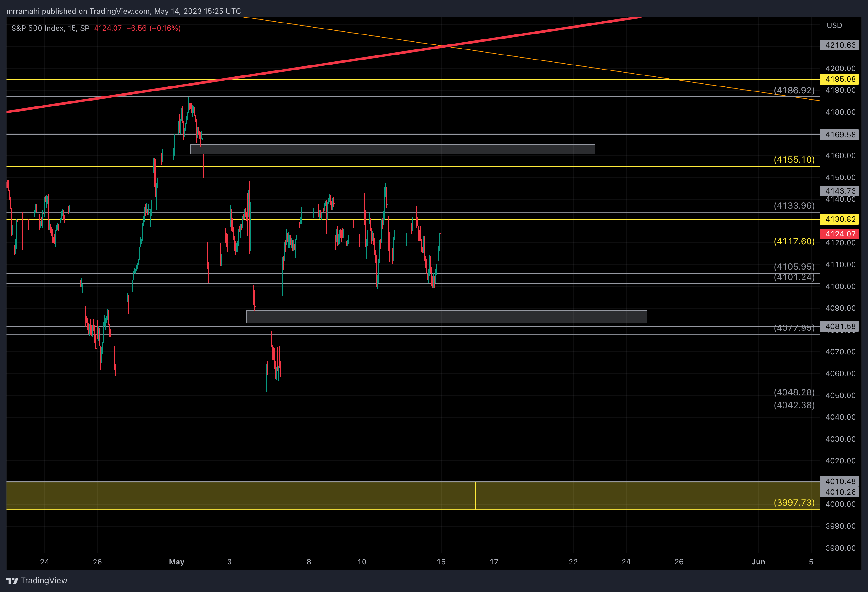Select the yellow 4130.82 price label
The image size is (868, 592).
point(840,219)
